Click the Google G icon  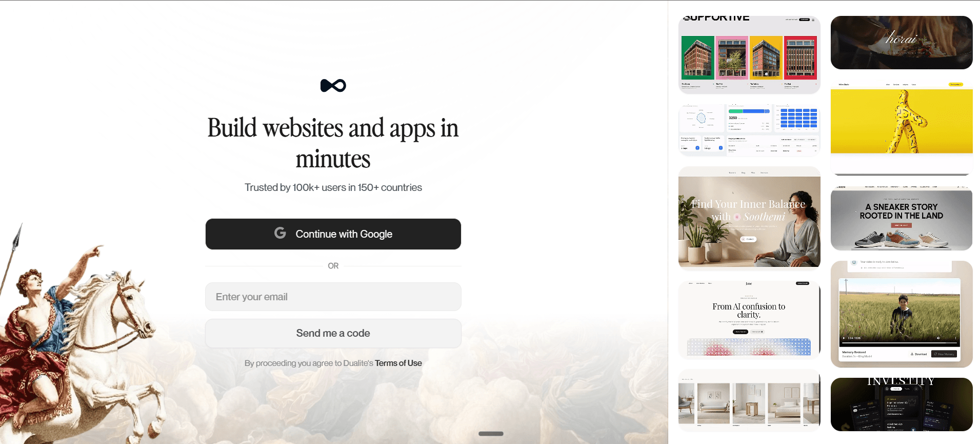click(x=280, y=233)
